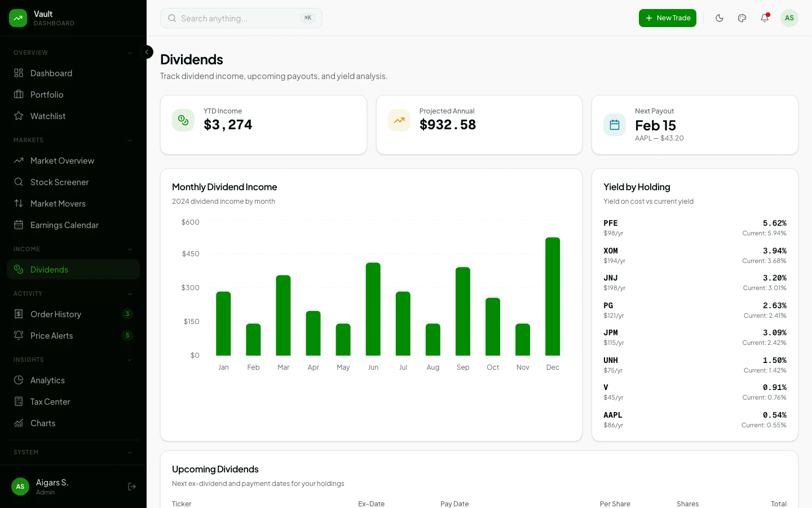This screenshot has width=812, height=508.
Task: Toggle dark mode with the moon icon
Action: point(720,18)
